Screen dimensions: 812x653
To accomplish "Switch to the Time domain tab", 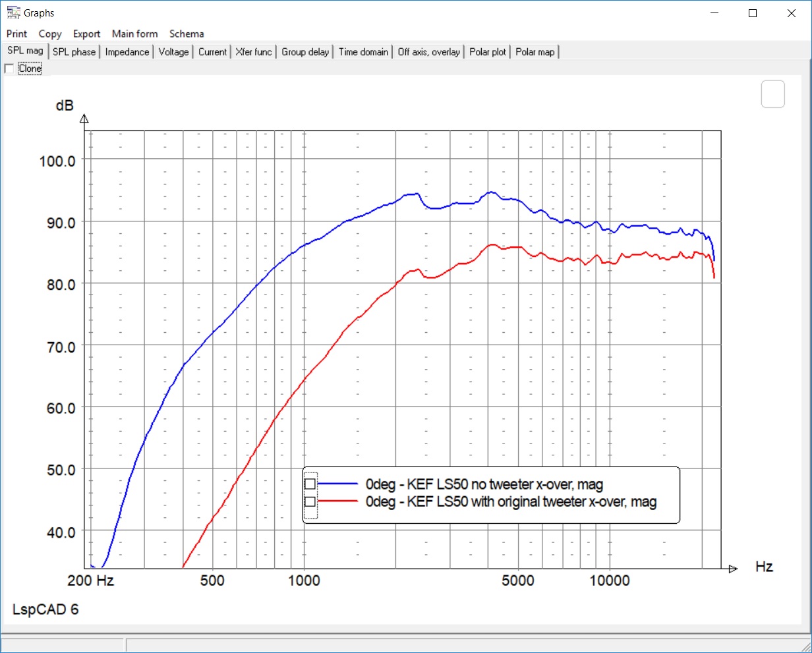I will [x=363, y=51].
